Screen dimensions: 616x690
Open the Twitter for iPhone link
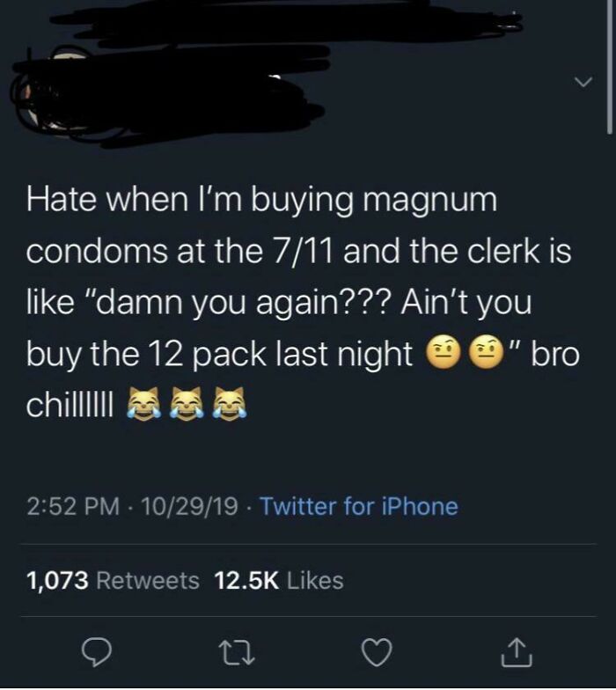click(359, 506)
